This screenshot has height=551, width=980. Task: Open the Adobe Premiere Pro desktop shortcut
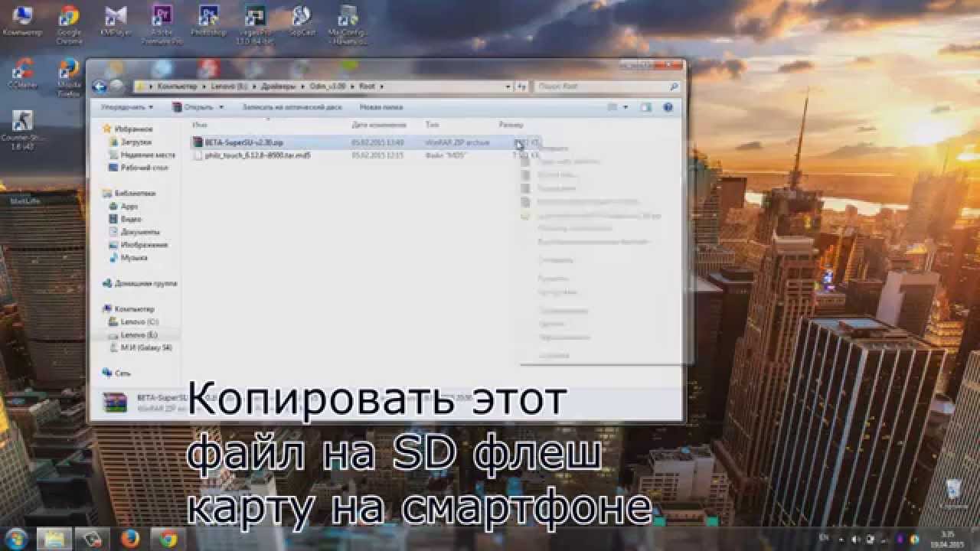click(162, 23)
